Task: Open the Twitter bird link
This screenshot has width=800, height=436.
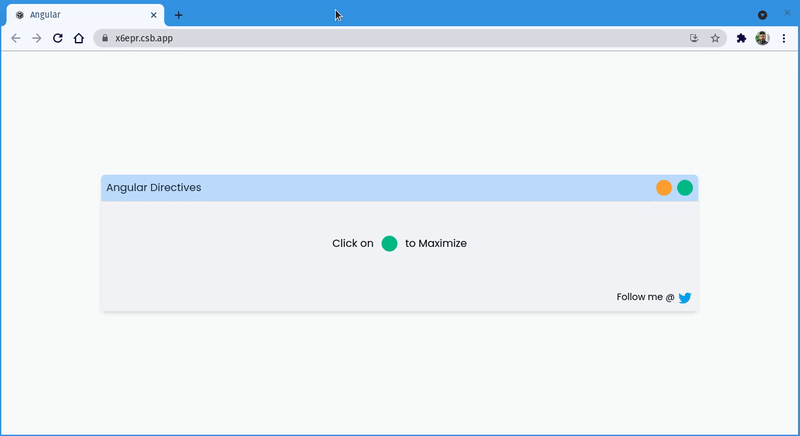Action: [685, 297]
